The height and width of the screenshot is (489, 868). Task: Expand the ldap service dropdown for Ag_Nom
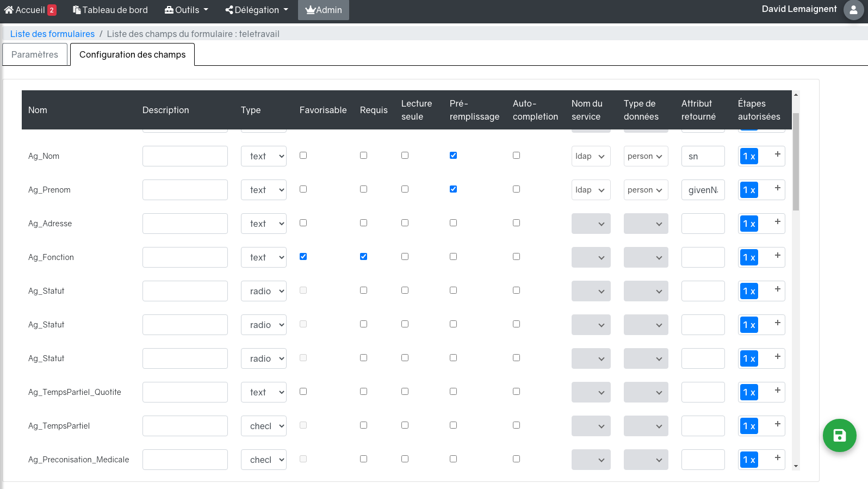591,156
